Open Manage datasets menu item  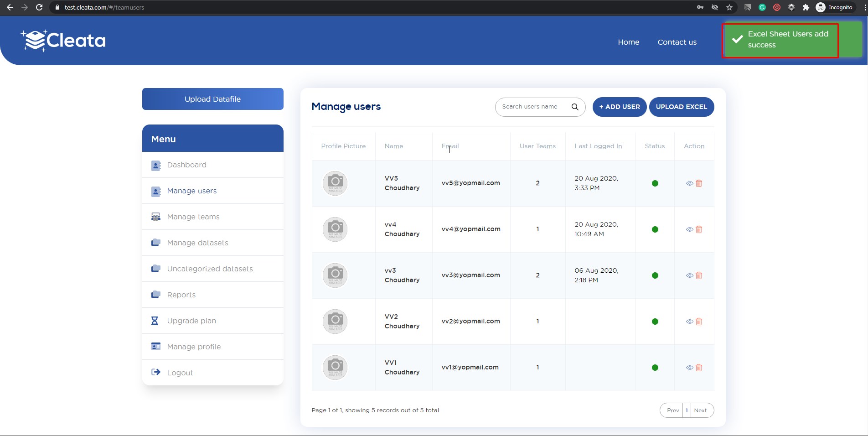213,243
